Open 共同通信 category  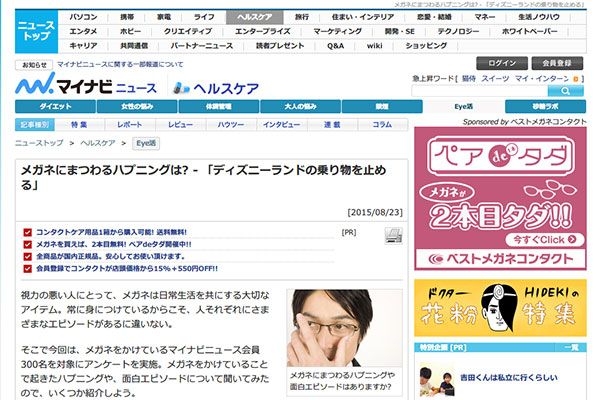pos(134,46)
